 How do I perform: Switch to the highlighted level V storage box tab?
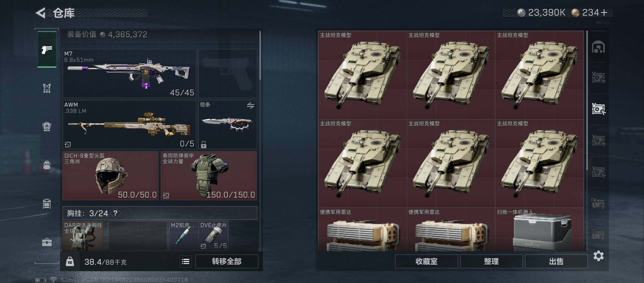click(598, 109)
